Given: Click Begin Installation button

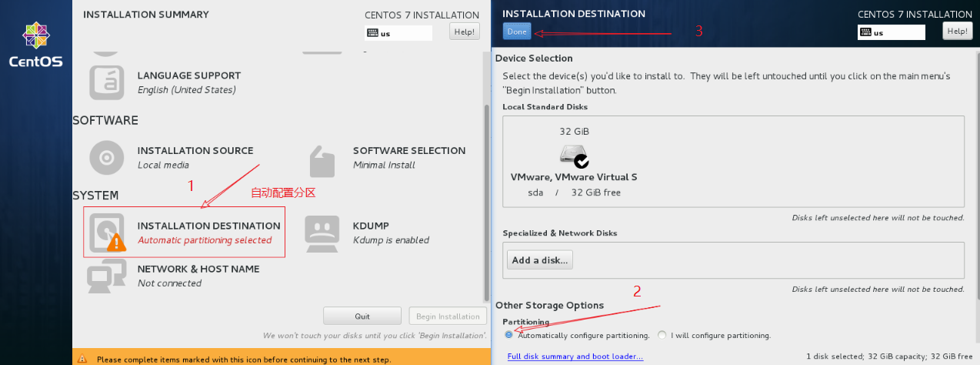Looking at the screenshot, I should coord(448,316).
